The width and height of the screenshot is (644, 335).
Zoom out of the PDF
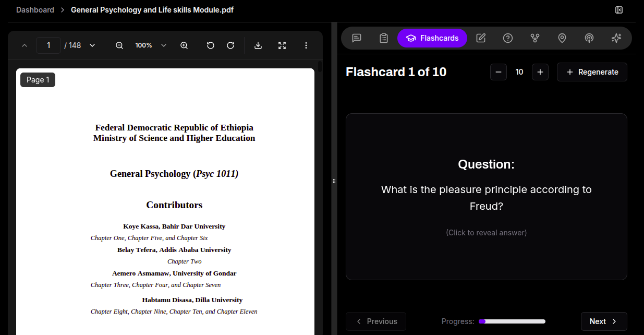(119, 45)
